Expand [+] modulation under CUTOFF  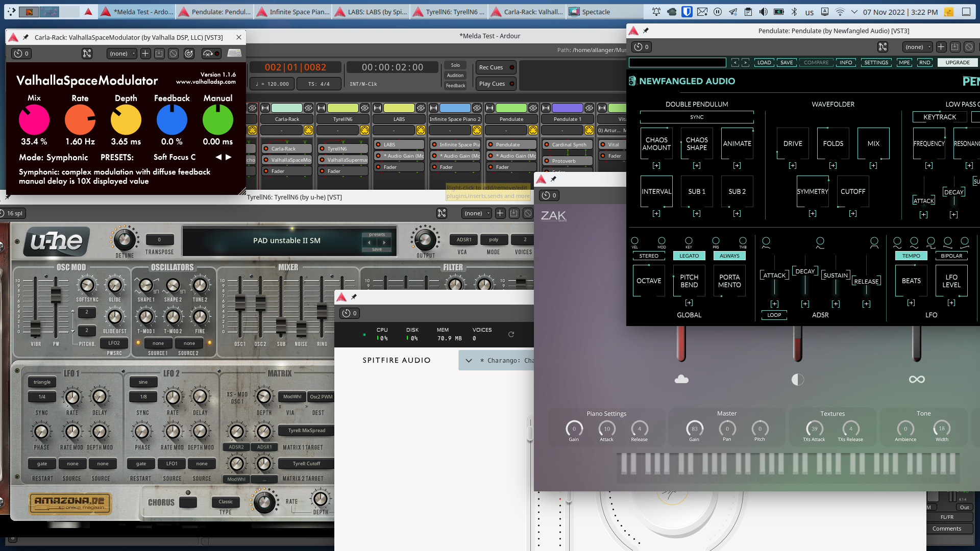tap(853, 214)
